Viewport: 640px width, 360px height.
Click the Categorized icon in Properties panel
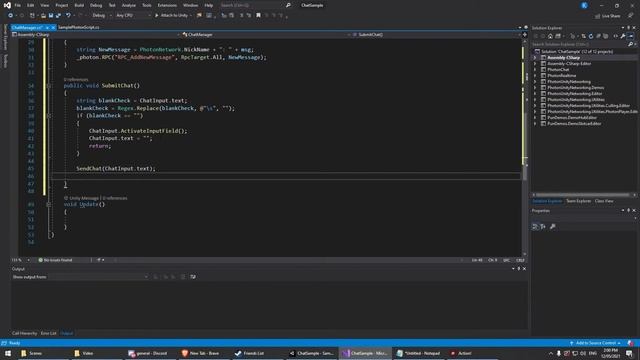[535, 227]
